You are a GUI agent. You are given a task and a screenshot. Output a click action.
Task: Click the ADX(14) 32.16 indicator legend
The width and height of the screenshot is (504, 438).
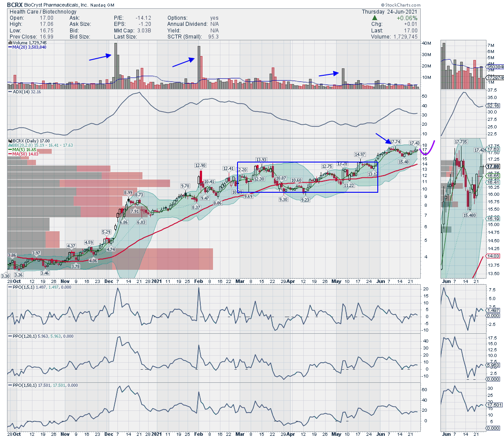pos(25,92)
